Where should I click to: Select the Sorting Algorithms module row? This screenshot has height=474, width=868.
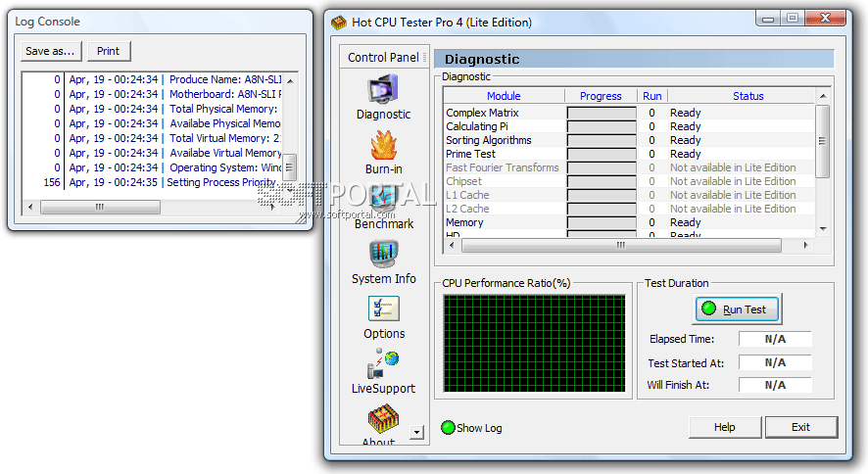click(x=629, y=140)
